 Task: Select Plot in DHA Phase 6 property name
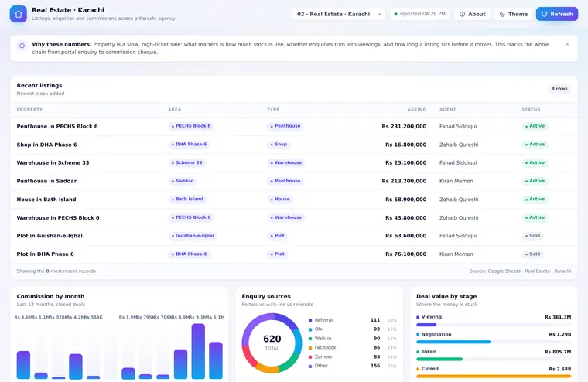pyautogui.click(x=46, y=254)
